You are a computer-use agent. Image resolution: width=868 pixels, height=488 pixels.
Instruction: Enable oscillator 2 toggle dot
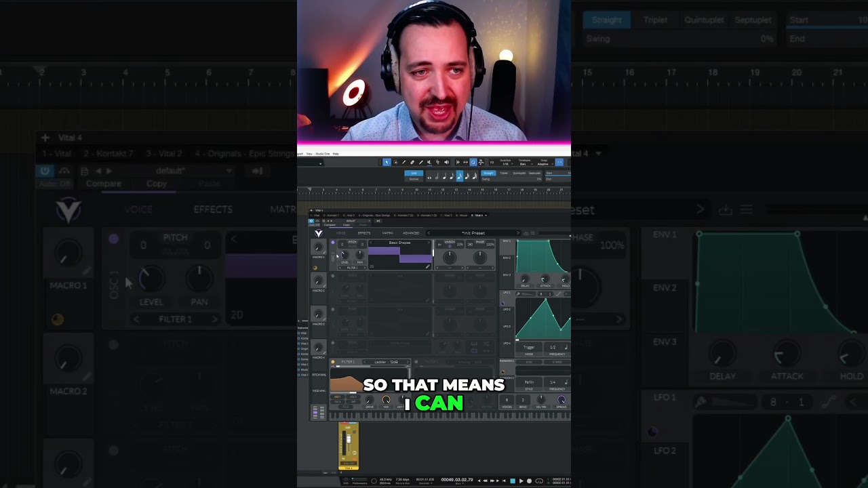click(333, 276)
